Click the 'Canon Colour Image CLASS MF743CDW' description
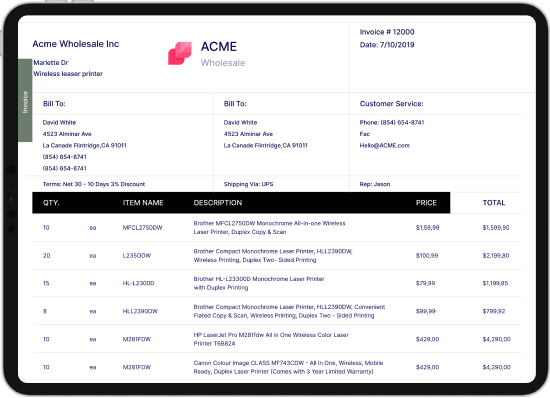550x398 pixels. [x=288, y=367]
